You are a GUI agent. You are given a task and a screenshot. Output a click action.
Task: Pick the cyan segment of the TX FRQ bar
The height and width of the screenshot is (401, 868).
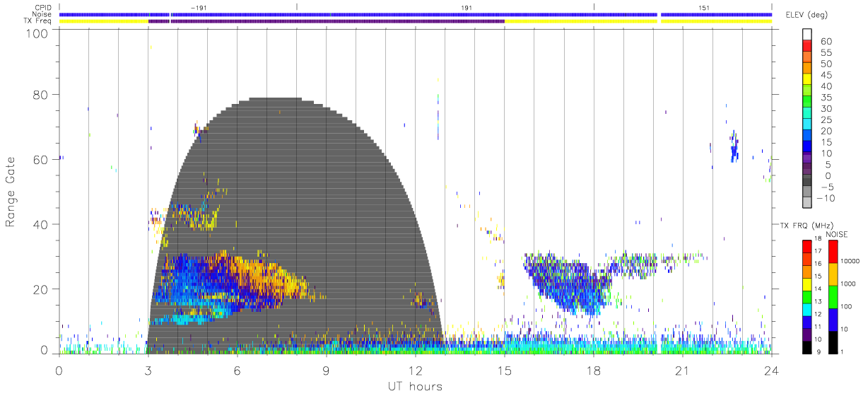point(807,308)
